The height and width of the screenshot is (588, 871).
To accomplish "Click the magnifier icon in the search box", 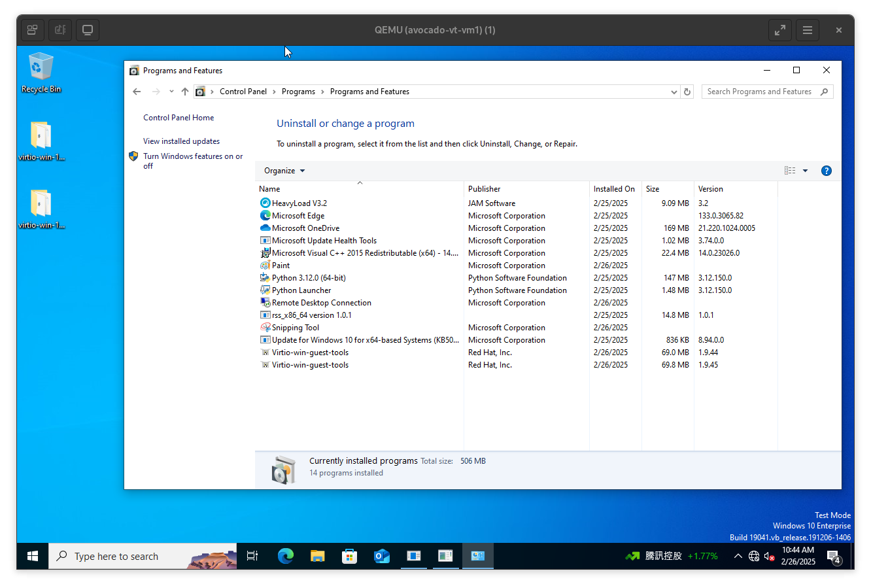I will (x=825, y=92).
